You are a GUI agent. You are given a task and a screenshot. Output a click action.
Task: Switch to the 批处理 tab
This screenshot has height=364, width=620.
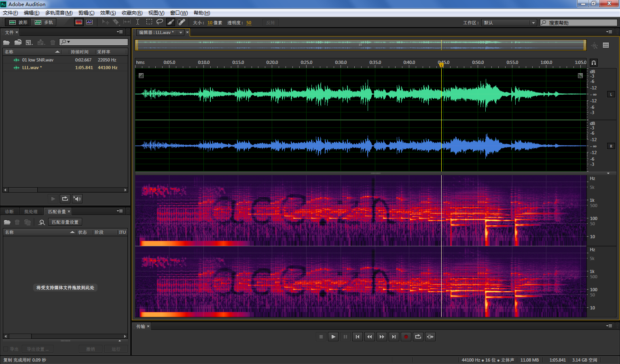(31, 212)
